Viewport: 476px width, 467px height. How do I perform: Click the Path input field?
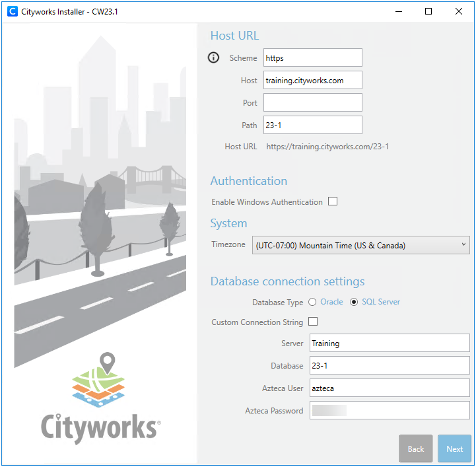pyautogui.click(x=312, y=126)
